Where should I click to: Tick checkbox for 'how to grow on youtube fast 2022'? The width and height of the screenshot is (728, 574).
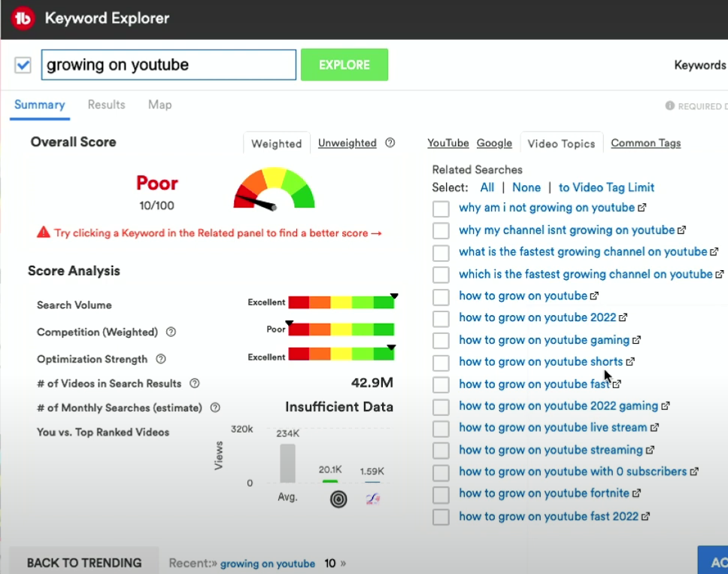(441, 517)
